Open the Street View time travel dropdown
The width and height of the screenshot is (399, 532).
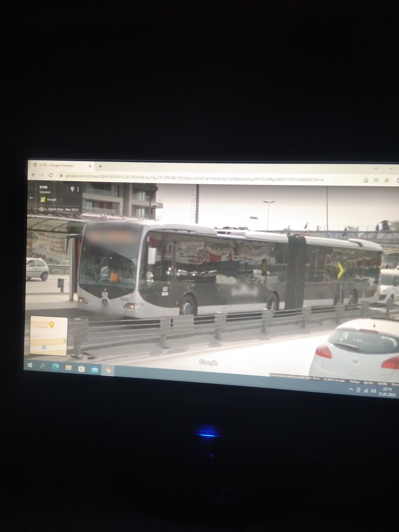coord(43,209)
